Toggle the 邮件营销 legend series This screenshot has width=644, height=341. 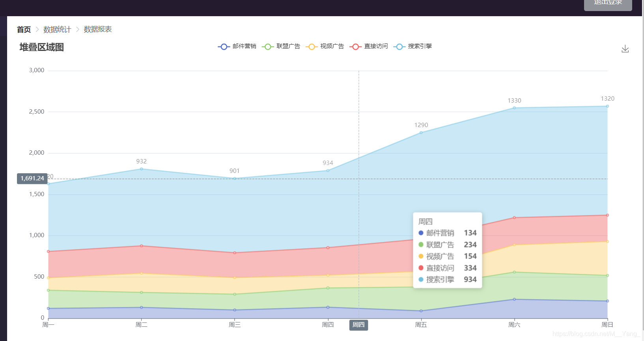click(237, 47)
